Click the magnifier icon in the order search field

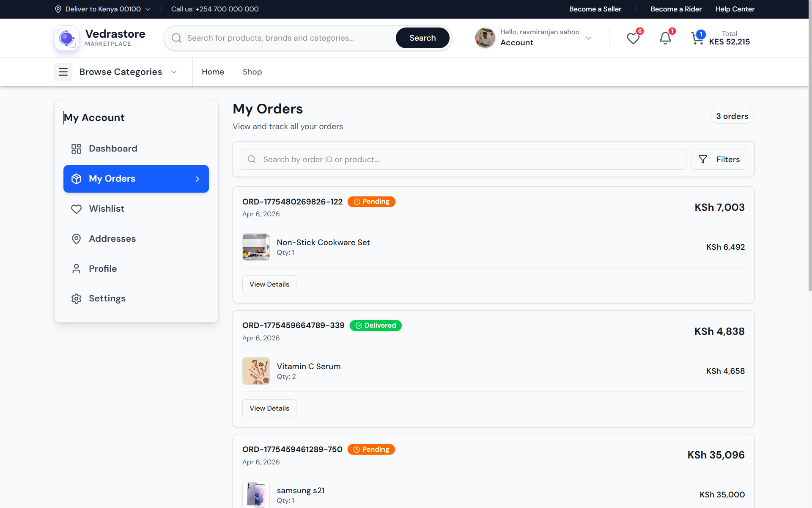click(252, 160)
